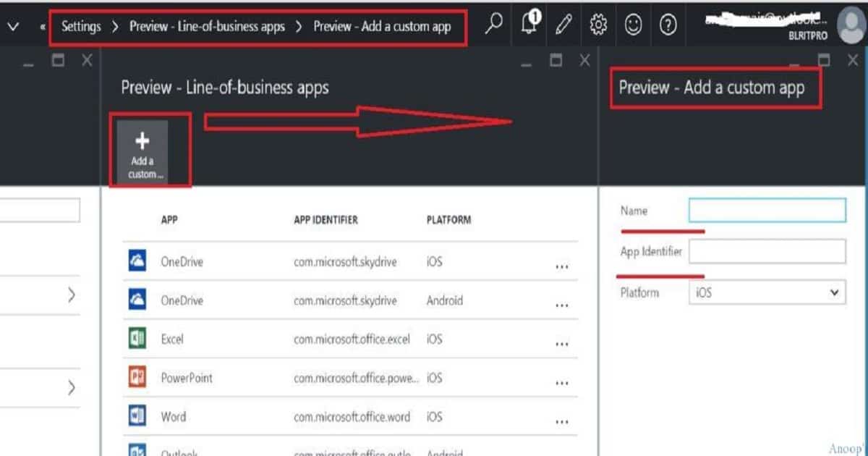Maximize the leftmost Settings blade
The width and height of the screenshot is (868, 456).
(58, 61)
